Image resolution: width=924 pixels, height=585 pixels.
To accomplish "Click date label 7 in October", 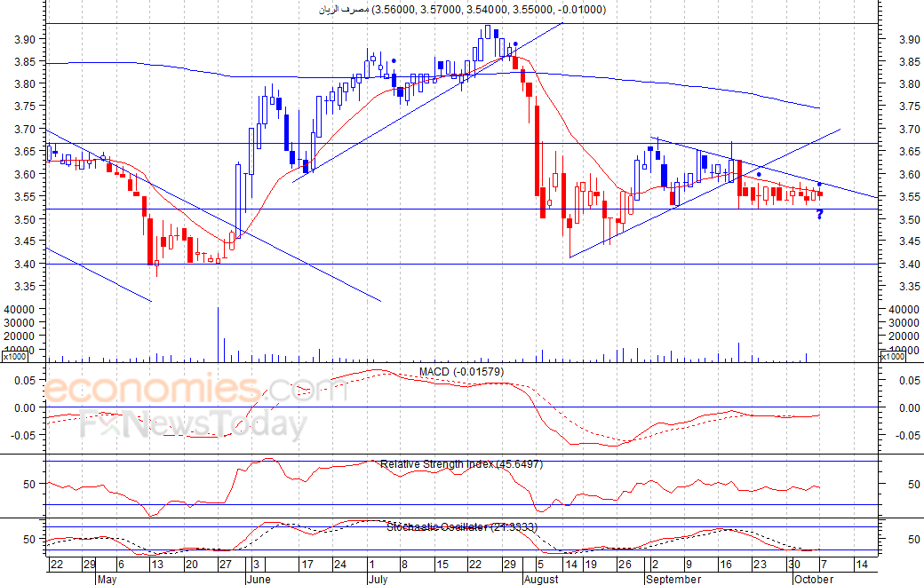I will click(824, 565).
